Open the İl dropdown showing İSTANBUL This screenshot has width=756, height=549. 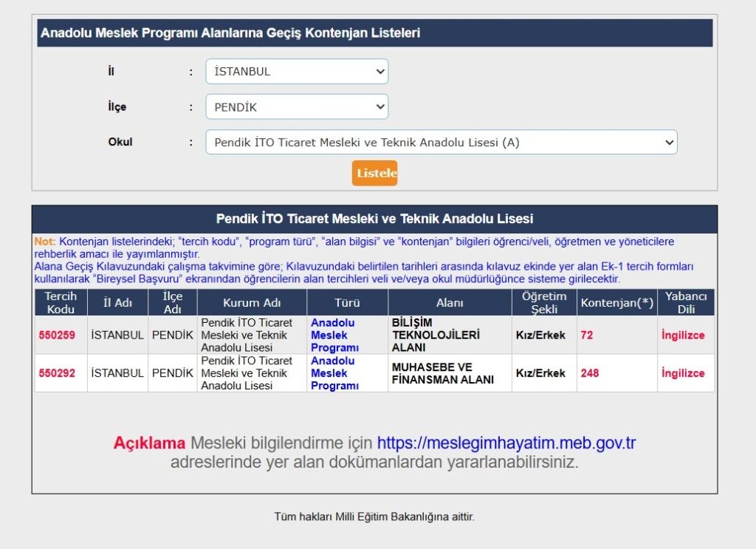(296, 72)
